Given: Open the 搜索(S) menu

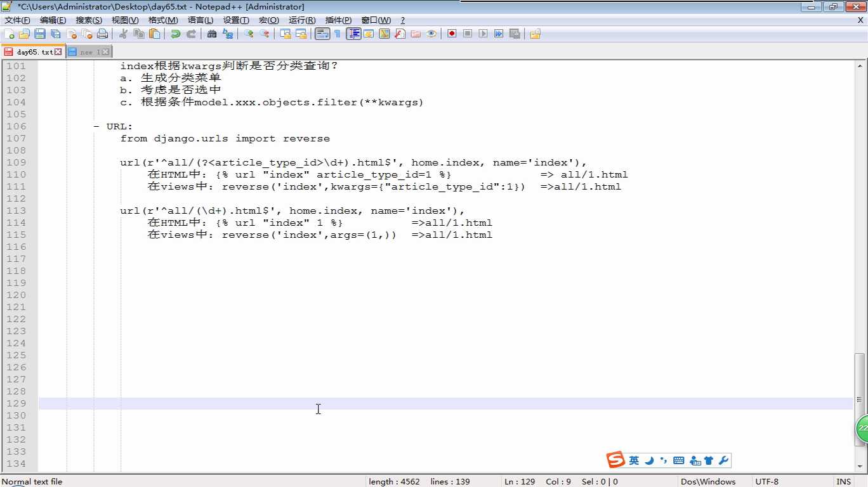Looking at the screenshot, I should click(x=89, y=20).
